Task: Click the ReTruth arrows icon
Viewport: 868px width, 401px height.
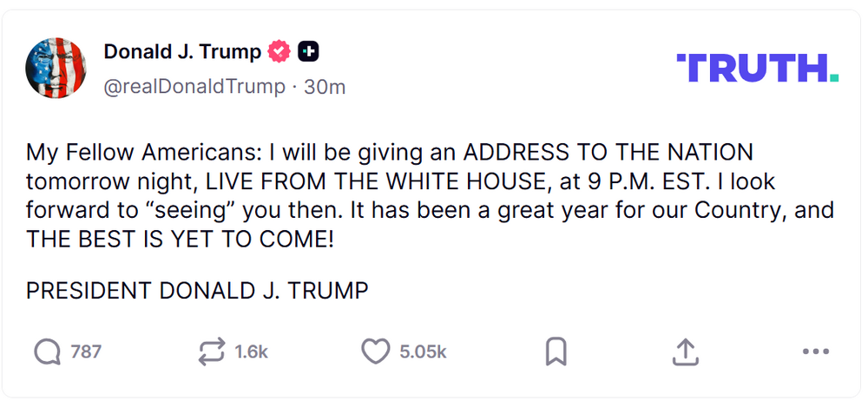Action: [211, 352]
